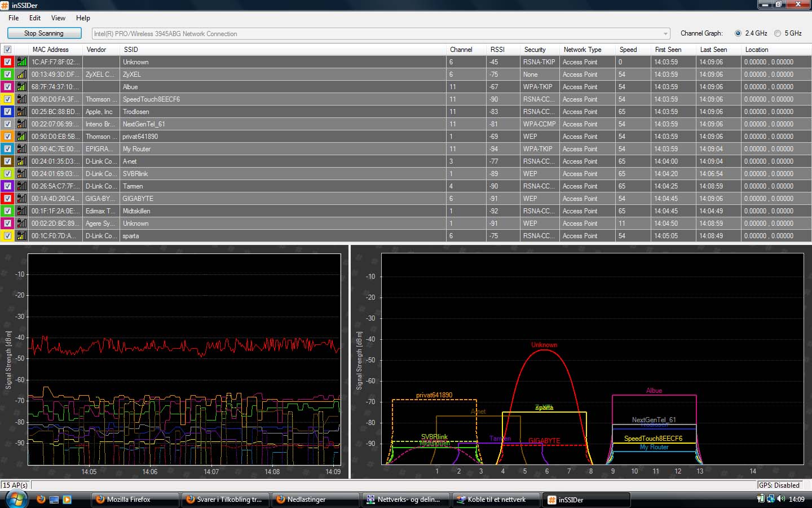This screenshot has width=812, height=508.
Task: Uncheck the NextGenTel_61 network checkbox
Action: [7, 124]
